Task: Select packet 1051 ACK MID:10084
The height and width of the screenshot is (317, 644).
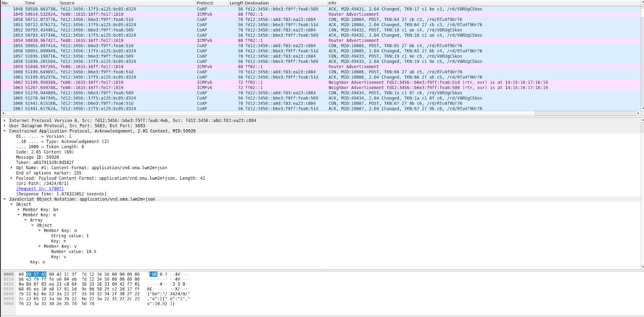Action: (320, 25)
